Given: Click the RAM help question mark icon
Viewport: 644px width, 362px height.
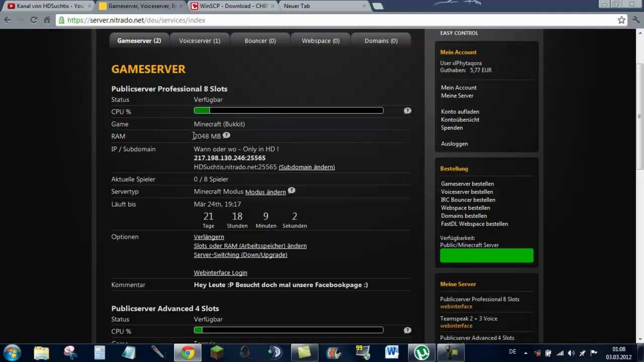Looking at the screenshot, I should (226, 135).
